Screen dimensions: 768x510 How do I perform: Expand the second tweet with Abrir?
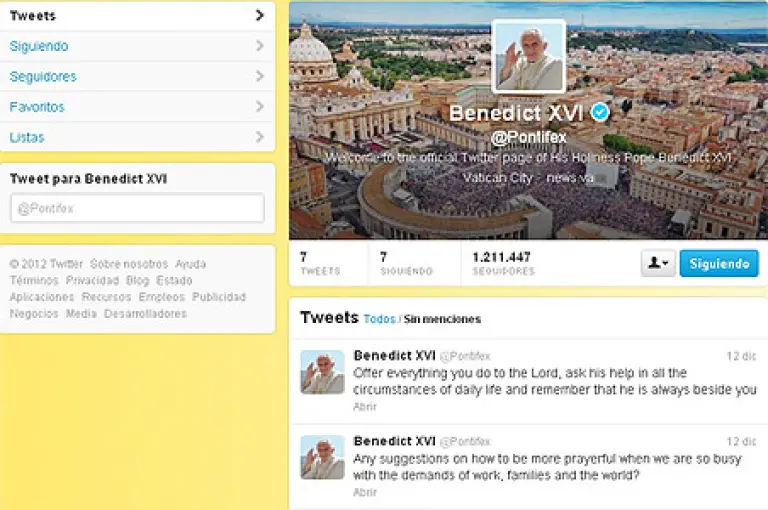pyautogui.click(x=365, y=492)
